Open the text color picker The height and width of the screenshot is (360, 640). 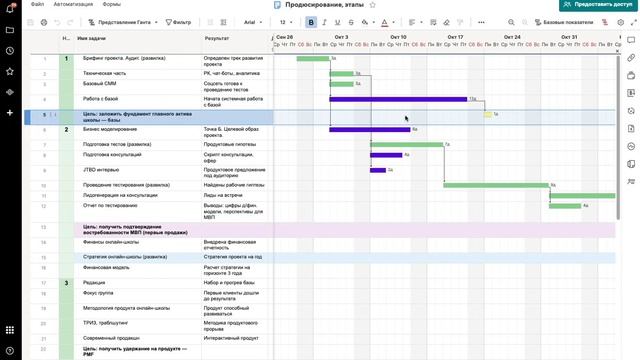384,22
